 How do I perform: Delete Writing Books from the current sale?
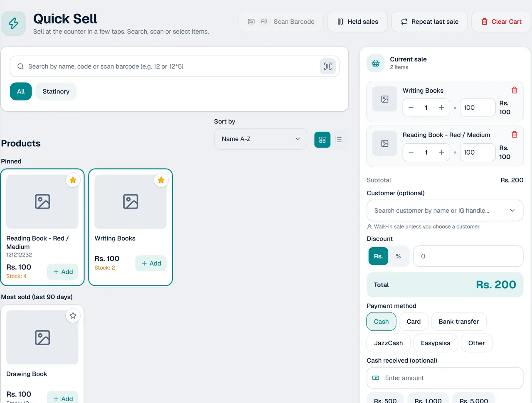[514, 90]
